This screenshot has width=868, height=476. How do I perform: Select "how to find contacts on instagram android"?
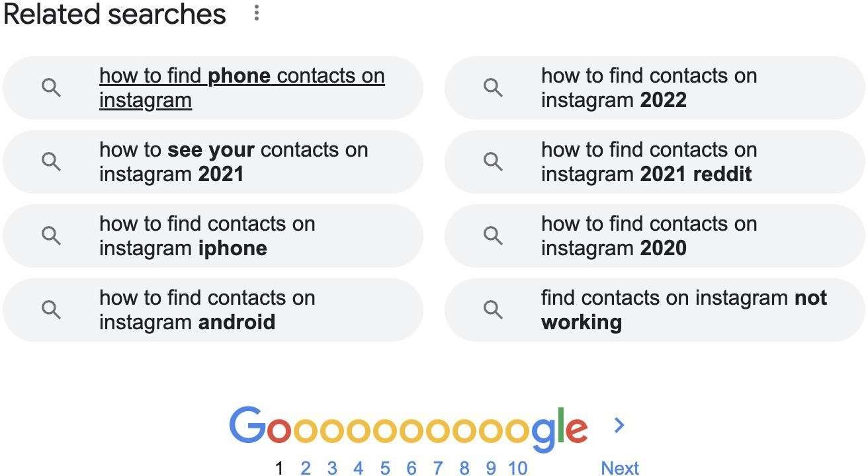point(207,310)
